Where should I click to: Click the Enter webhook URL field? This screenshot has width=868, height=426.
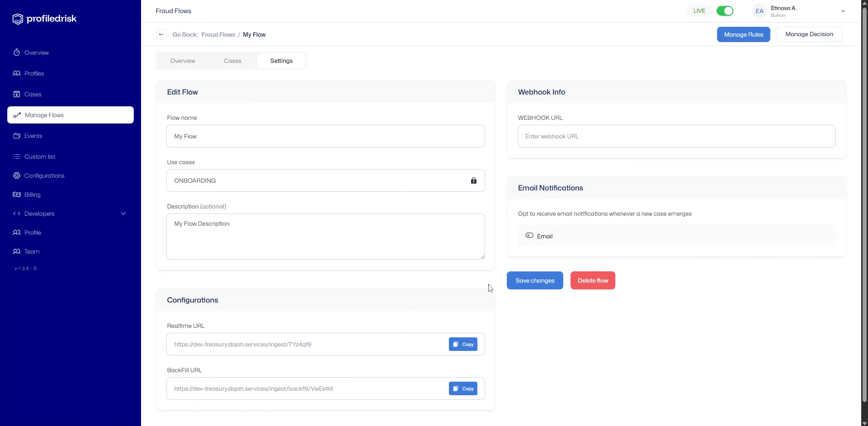pyautogui.click(x=676, y=136)
